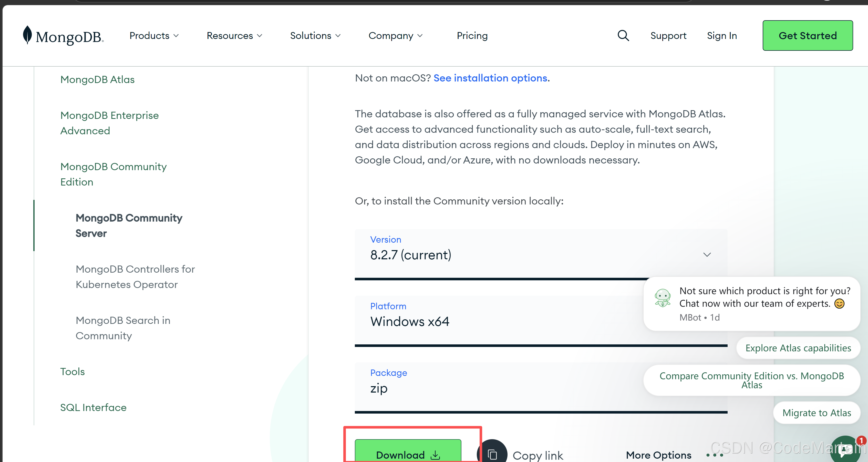Open the Company dropdown menu
Image resolution: width=868 pixels, height=462 pixels.
tap(395, 36)
